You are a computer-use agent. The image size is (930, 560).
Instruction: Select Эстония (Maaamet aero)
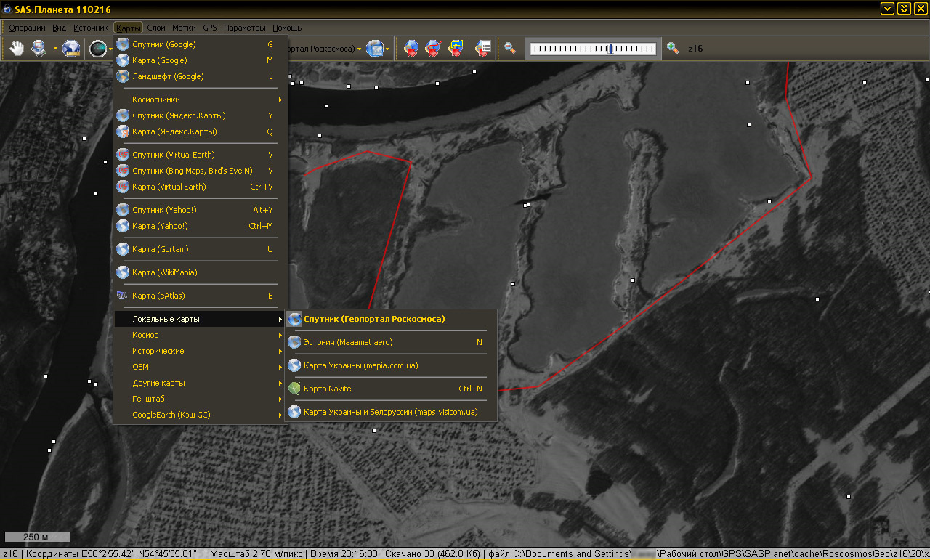click(391, 342)
